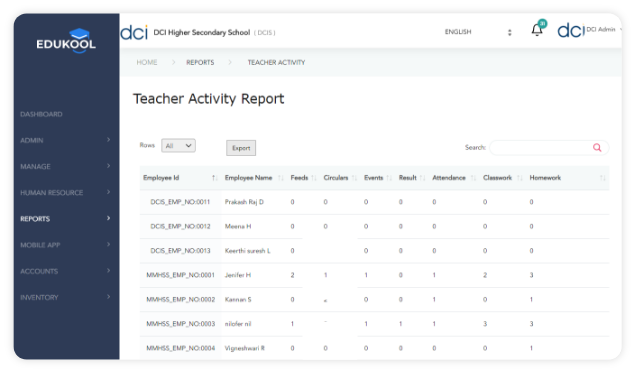Image resolution: width=635 pixels, height=373 pixels.
Task: Expand the Human Resource menu chevron
Action: (108, 192)
